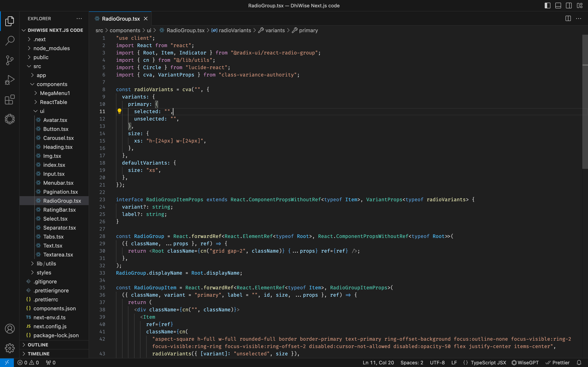This screenshot has width=588, height=367.
Task: Expand the components folder in Explorer
Action: pyautogui.click(x=52, y=84)
